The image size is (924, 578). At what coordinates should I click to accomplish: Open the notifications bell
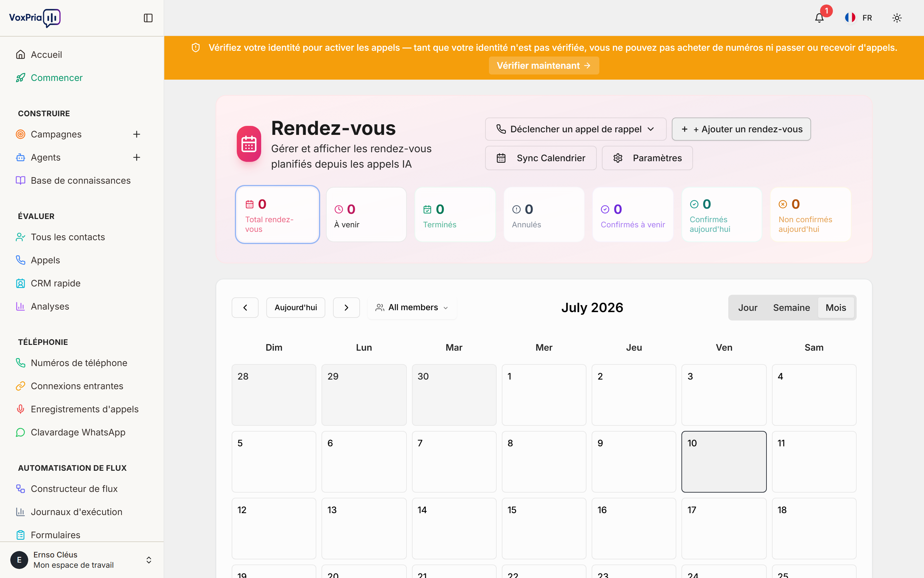pos(819,18)
